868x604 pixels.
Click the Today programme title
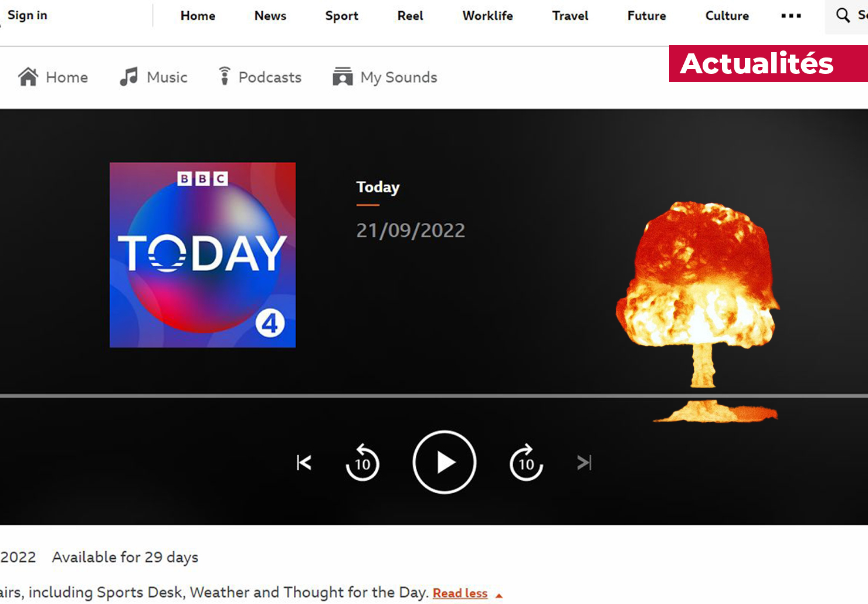coord(378,187)
